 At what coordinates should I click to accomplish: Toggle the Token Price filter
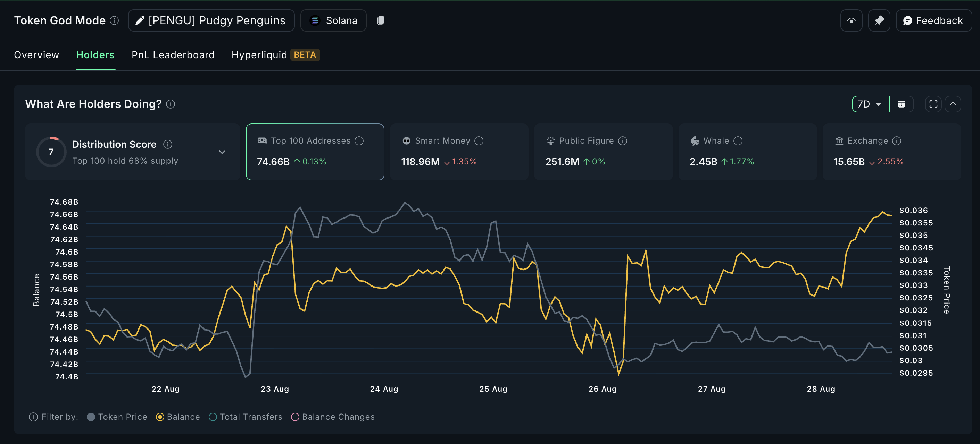[x=117, y=417]
